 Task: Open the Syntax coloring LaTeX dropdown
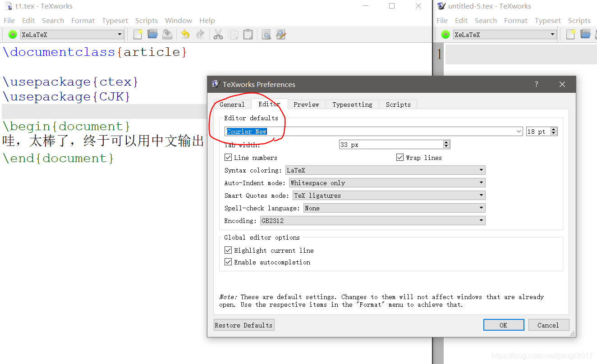click(x=385, y=170)
